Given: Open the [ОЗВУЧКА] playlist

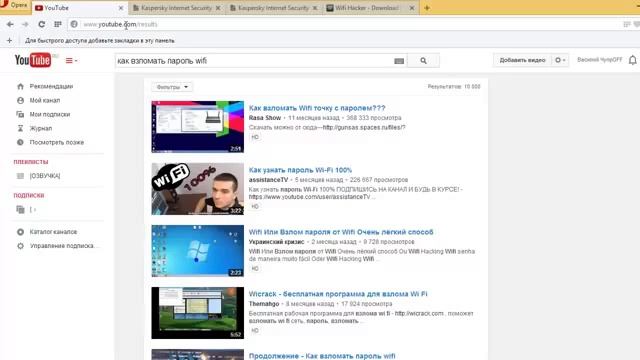Looking at the screenshot, I should 44,176.
